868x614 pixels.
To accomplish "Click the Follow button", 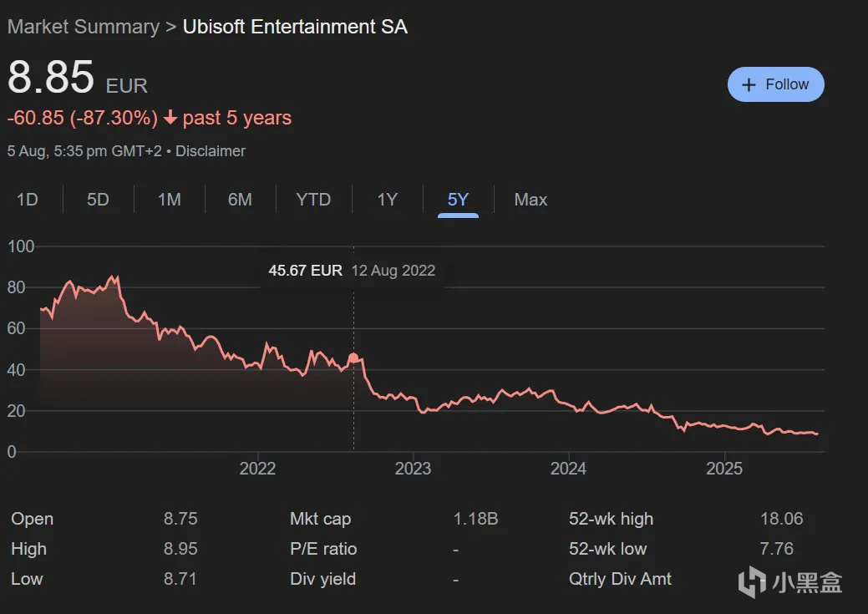I will [x=775, y=84].
